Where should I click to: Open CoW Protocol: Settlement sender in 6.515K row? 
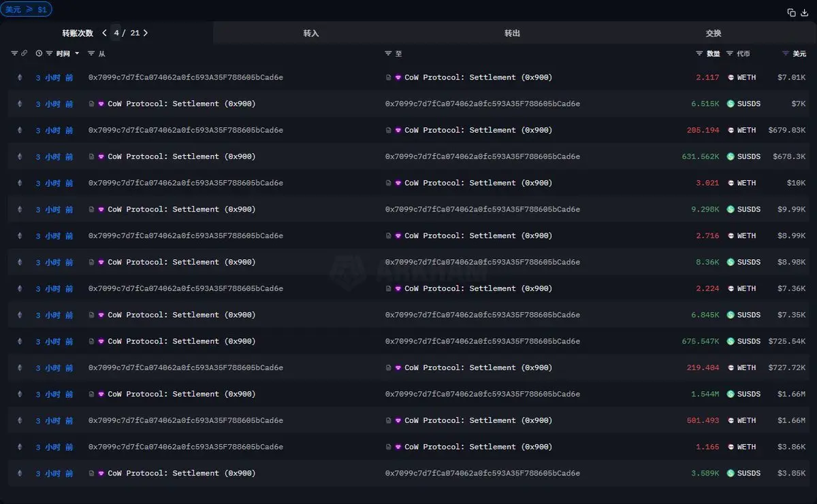click(x=182, y=104)
